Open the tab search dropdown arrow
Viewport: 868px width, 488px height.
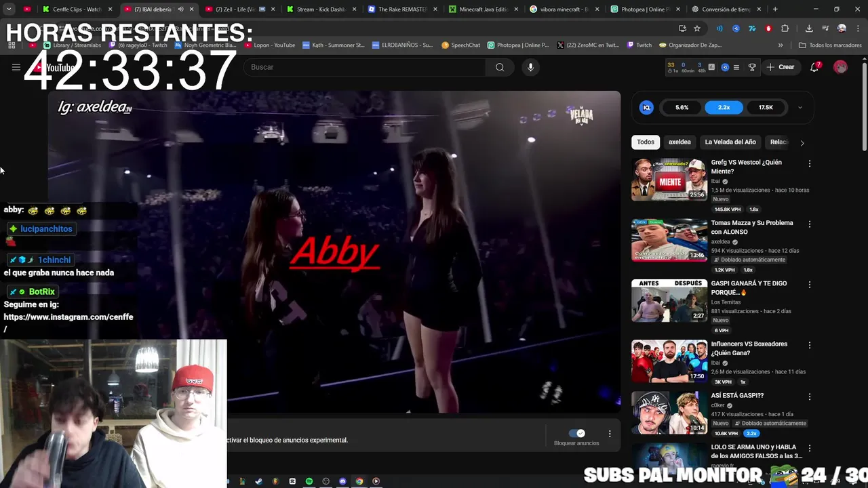pyautogui.click(x=9, y=9)
